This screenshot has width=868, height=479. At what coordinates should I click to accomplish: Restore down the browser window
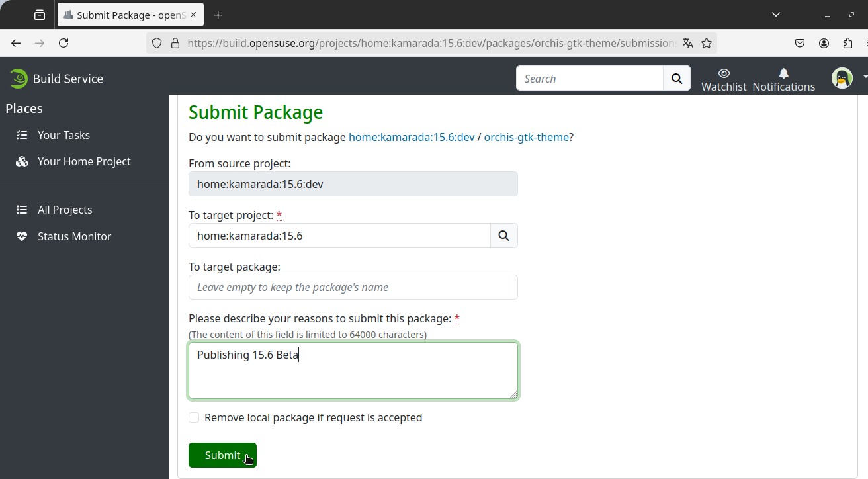coord(851,15)
